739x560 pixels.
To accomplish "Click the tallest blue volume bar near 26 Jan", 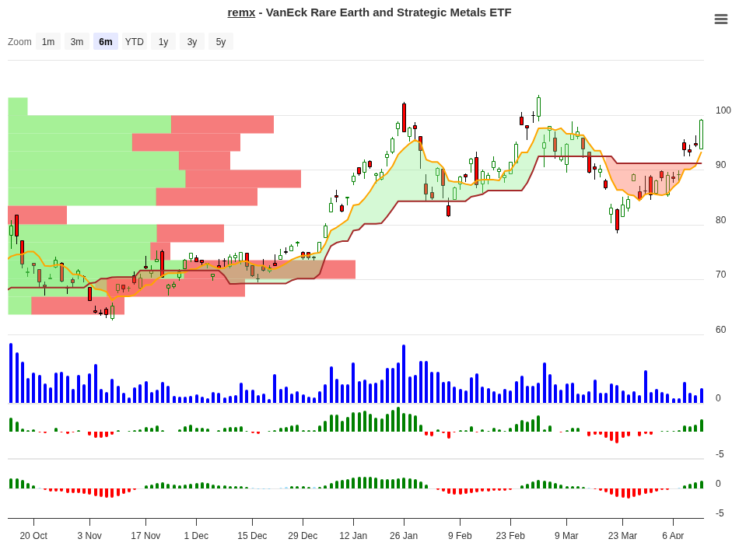I will click(x=404, y=374).
